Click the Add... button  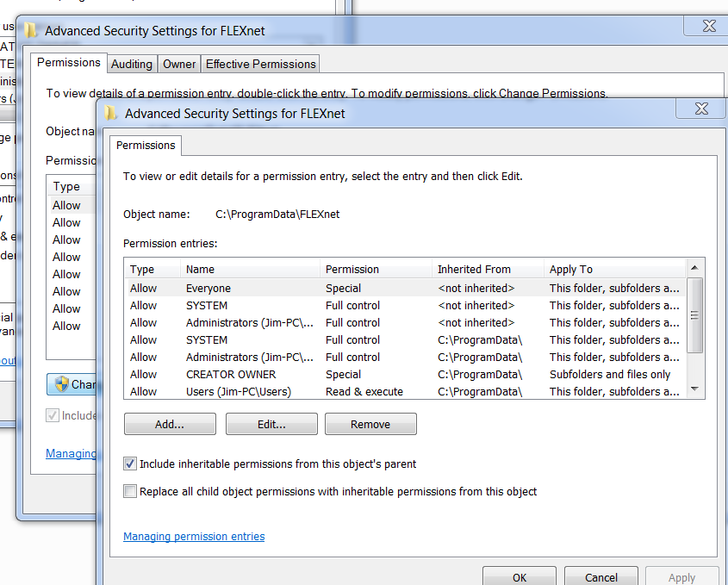point(170,424)
